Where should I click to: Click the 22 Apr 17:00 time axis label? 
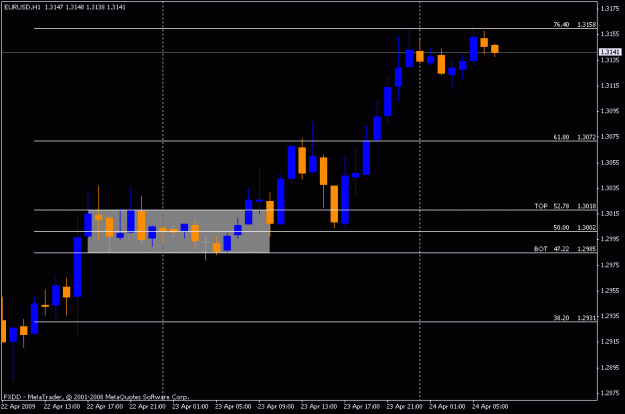click(x=105, y=406)
